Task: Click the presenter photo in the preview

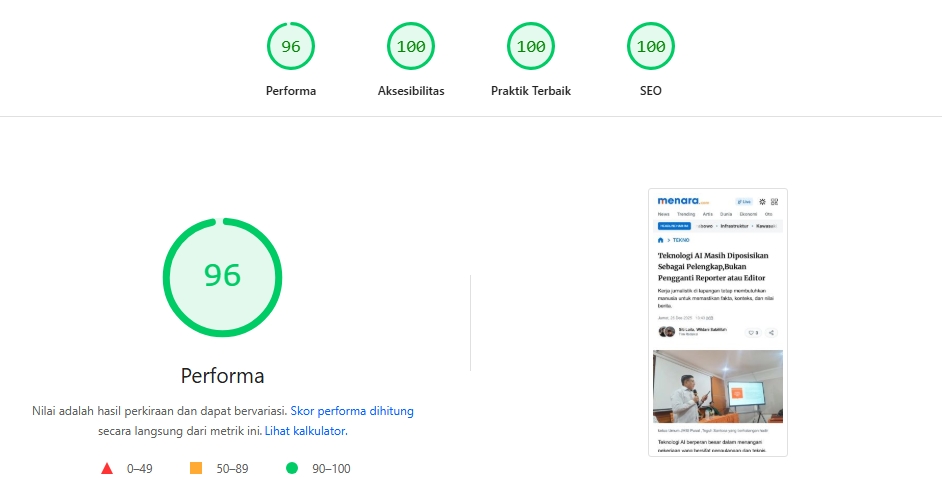Action: point(717,386)
